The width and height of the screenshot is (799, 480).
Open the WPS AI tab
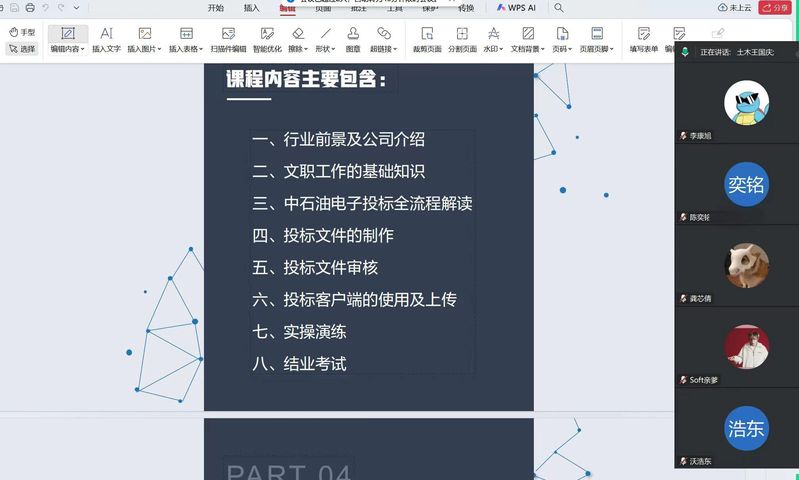pyautogui.click(x=517, y=7)
